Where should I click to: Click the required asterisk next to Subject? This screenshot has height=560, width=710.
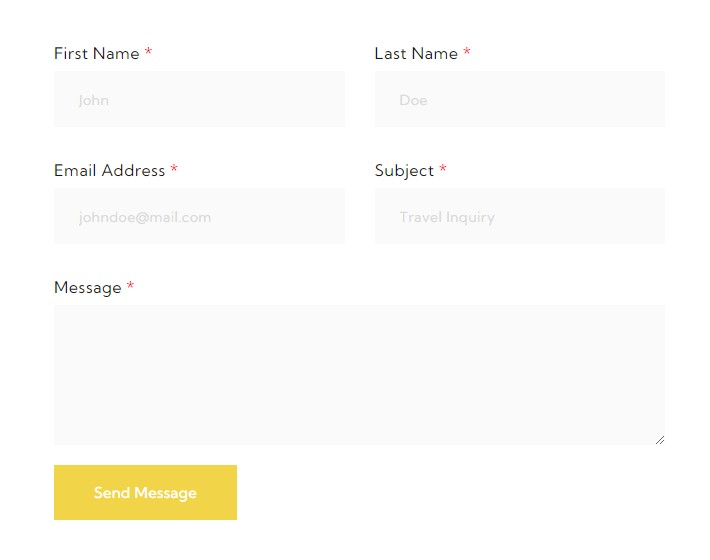[x=443, y=169]
